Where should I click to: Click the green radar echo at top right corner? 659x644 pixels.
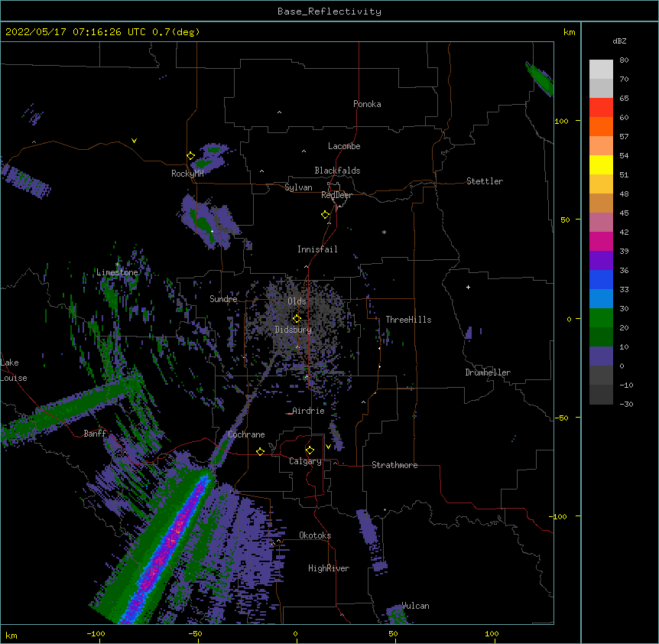coord(541,79)
